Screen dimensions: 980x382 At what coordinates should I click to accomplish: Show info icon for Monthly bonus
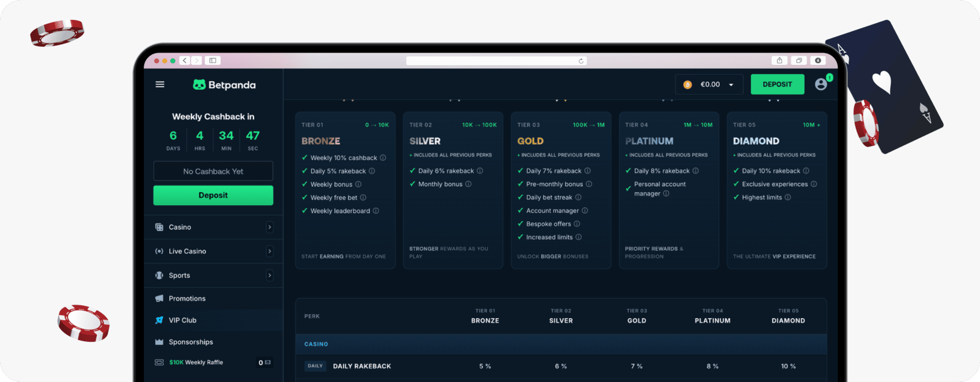tap(468, 184)
